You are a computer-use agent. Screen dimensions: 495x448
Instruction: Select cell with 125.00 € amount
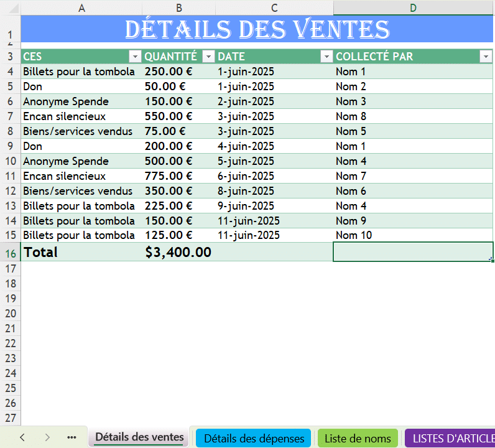coord(179,235)
